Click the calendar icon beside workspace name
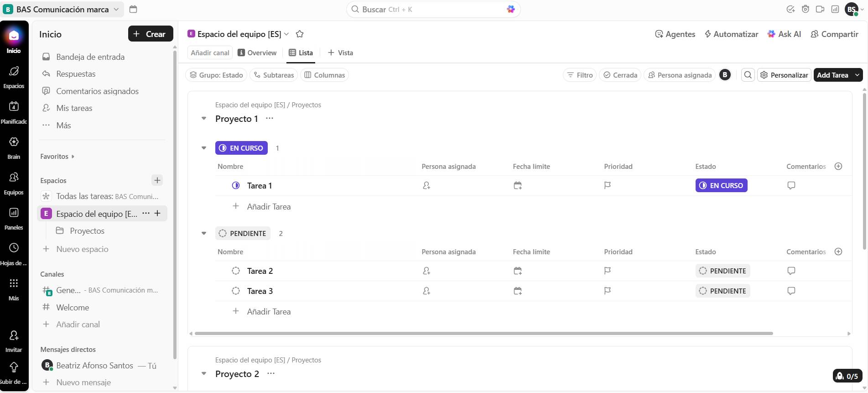The height and width of the screenshot is (393, 868). 133,9
